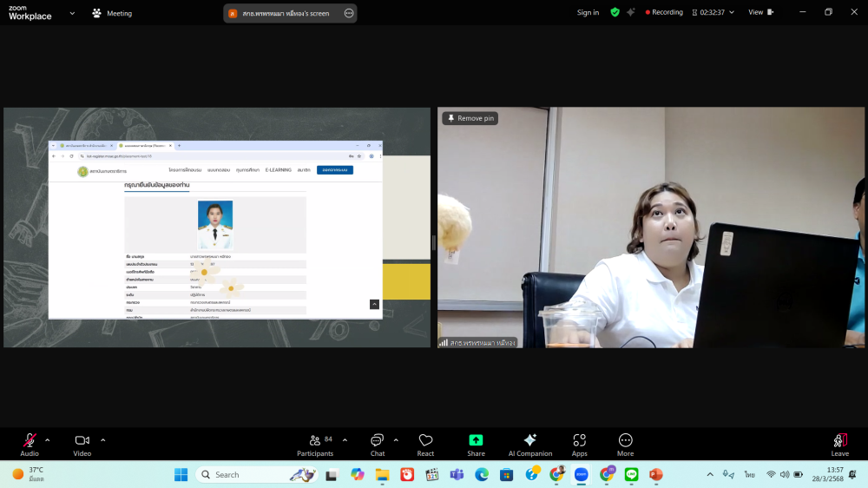Click the Remove pin button
This screenshot has width=868, height=488.
click(470, 118)
